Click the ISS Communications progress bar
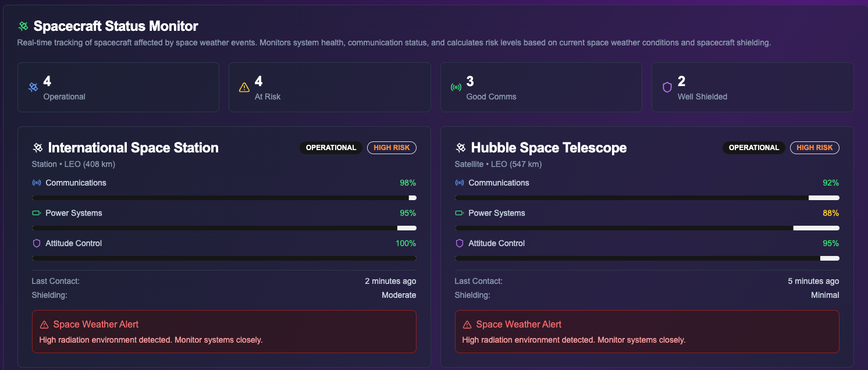 [224, 198]
